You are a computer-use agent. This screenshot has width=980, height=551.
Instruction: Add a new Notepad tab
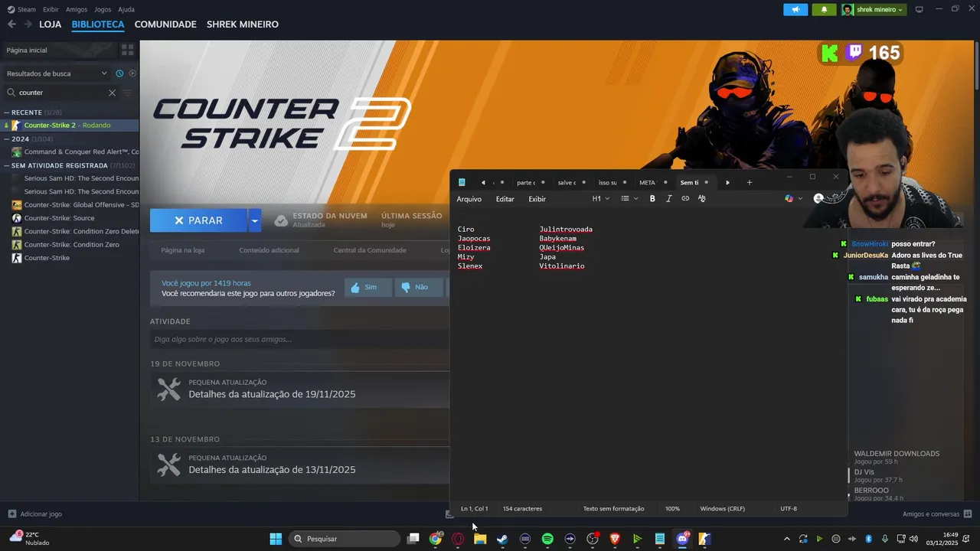(750, 182)
